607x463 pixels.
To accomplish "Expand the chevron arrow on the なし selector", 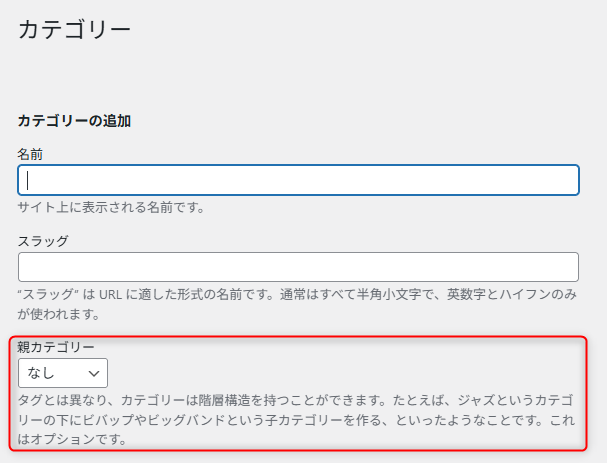I will tap(94, 374).
